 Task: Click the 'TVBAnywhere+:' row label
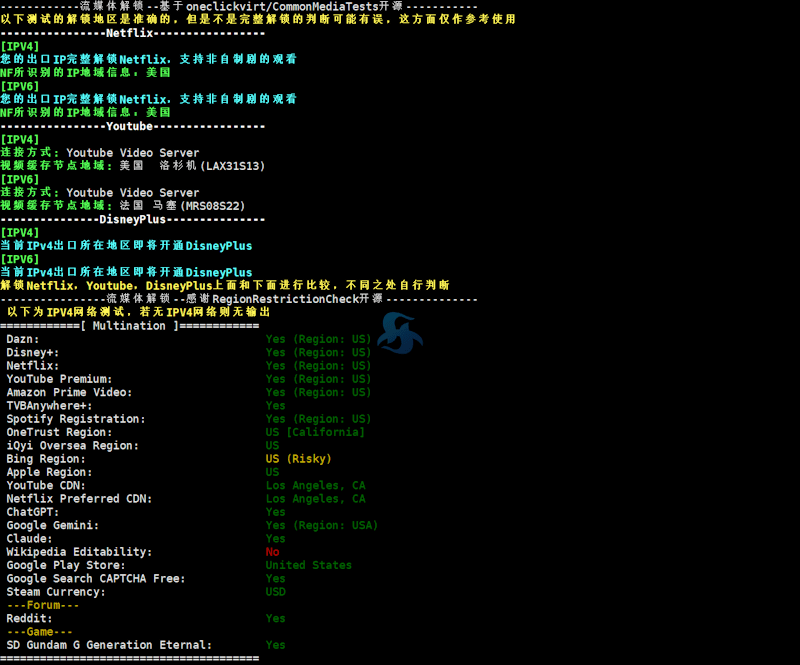pos(49,406)
